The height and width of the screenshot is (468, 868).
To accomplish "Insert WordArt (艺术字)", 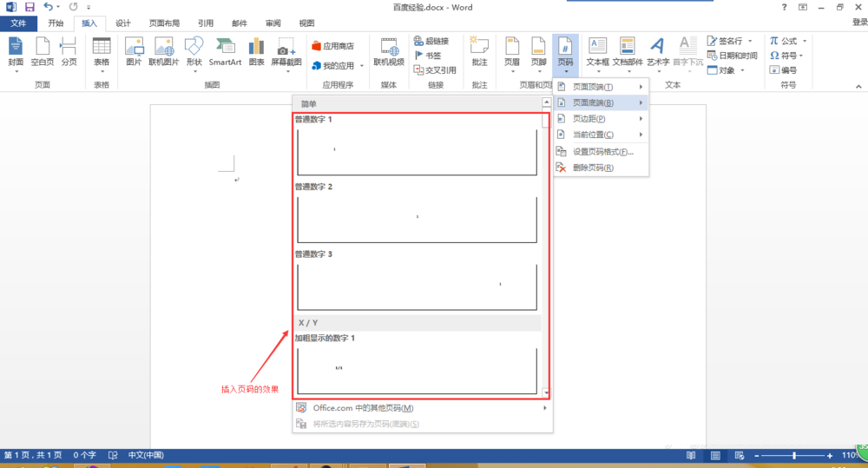I will coord(658,54).
